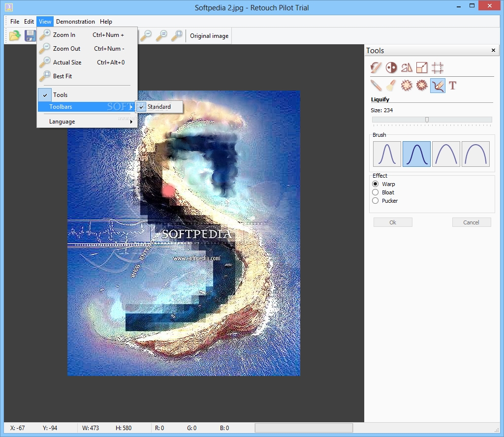Expand the Language submenu

point(87,122)
